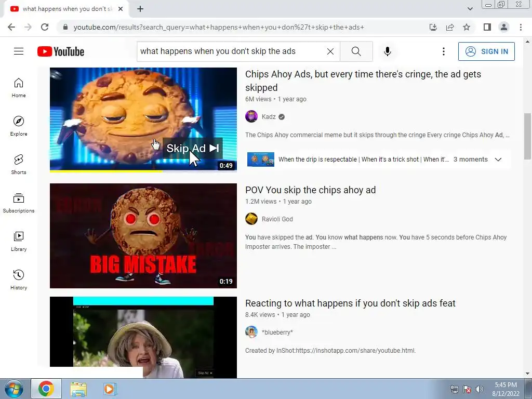Click the Ravioli God channel avatar
This screenshot has width=532, height=399.
251,219
